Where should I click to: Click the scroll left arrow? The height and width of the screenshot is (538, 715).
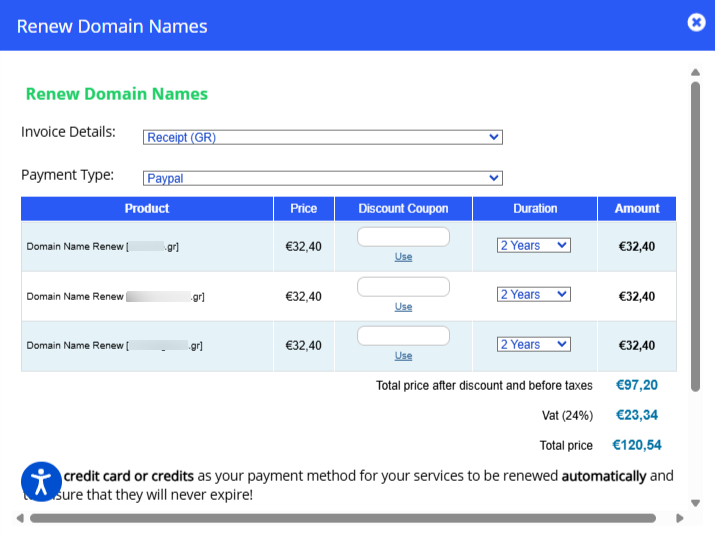[x=19, y=518]
